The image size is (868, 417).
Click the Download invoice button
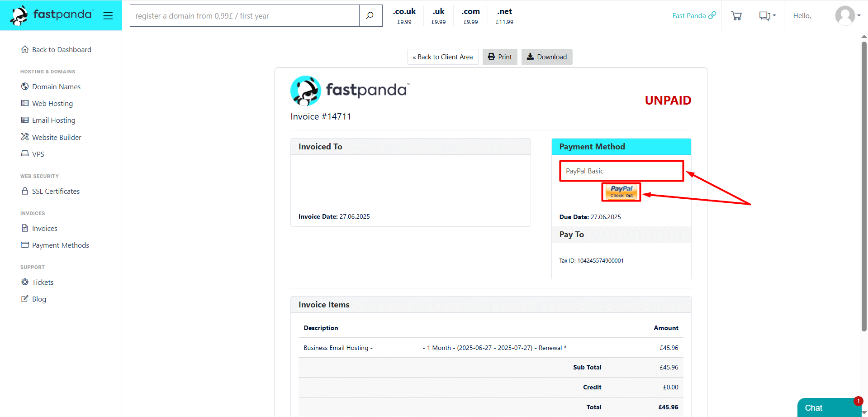547,57
